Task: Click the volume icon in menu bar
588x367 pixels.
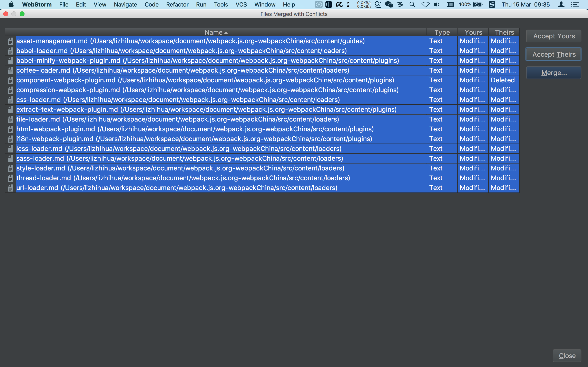Action: [x=437, y=4]
